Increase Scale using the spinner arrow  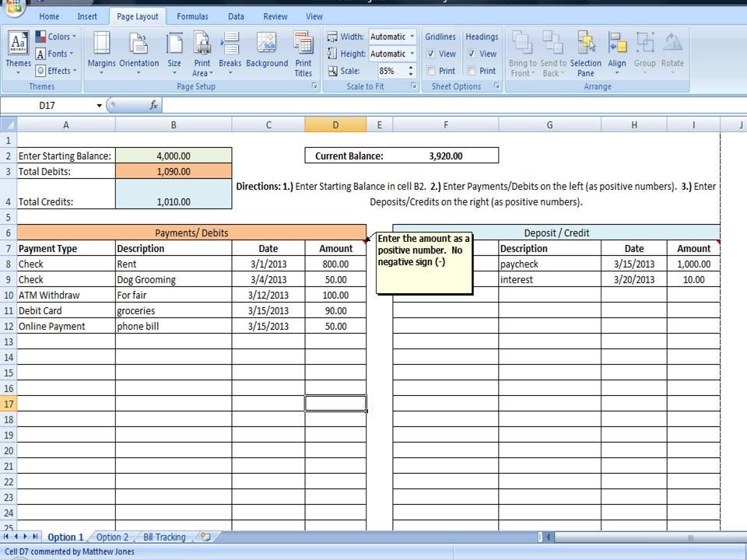pos(410,67)
